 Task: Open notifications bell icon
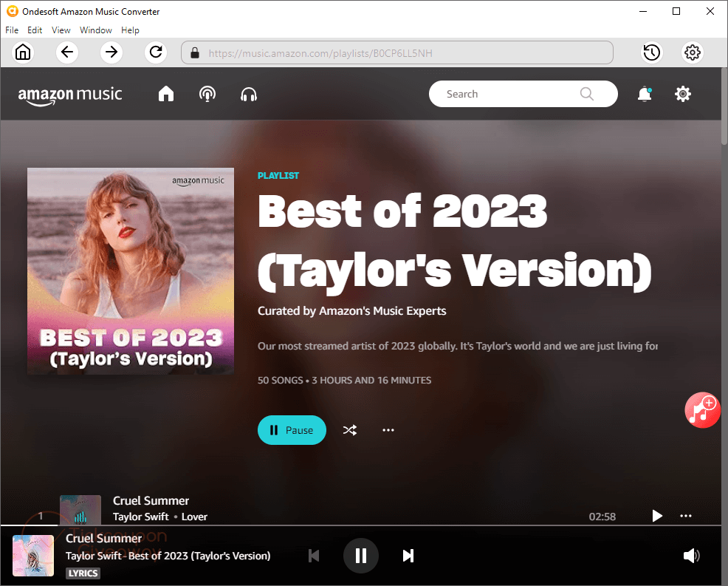[x=645, y=95]
